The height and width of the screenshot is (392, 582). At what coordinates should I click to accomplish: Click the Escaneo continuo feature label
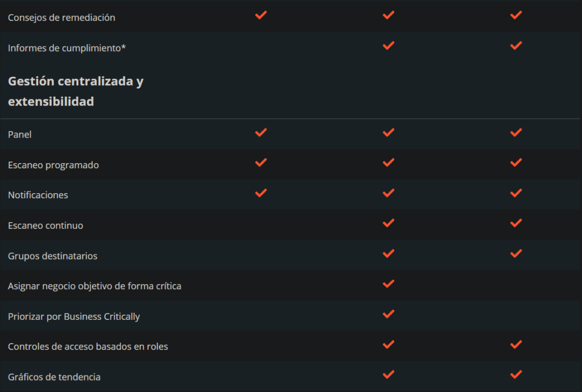[x=45, y=226]
